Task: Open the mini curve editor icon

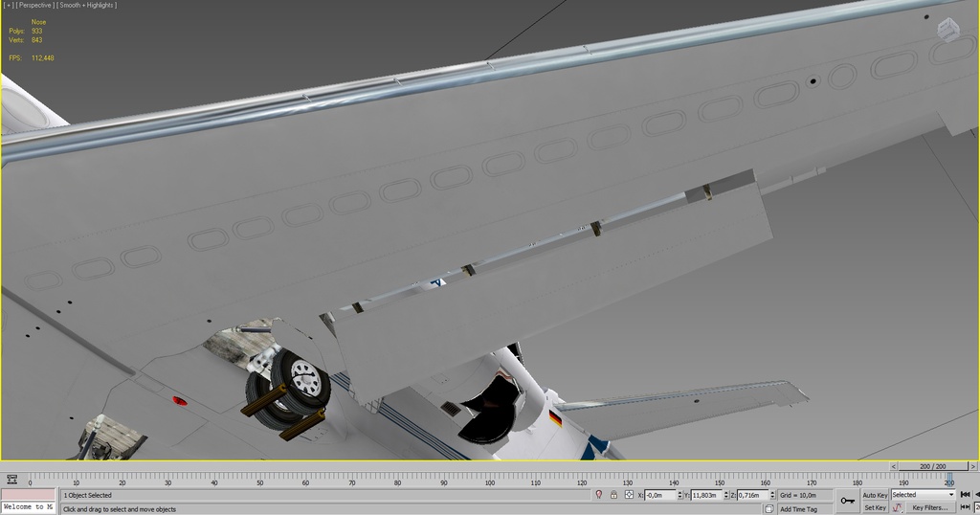Action: click(x=11, y=480)
